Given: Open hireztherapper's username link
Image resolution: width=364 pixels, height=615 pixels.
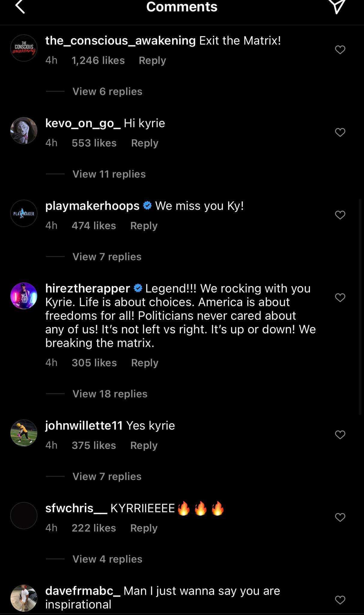Looking at the screenshot, I should click(x=87, y=288).
